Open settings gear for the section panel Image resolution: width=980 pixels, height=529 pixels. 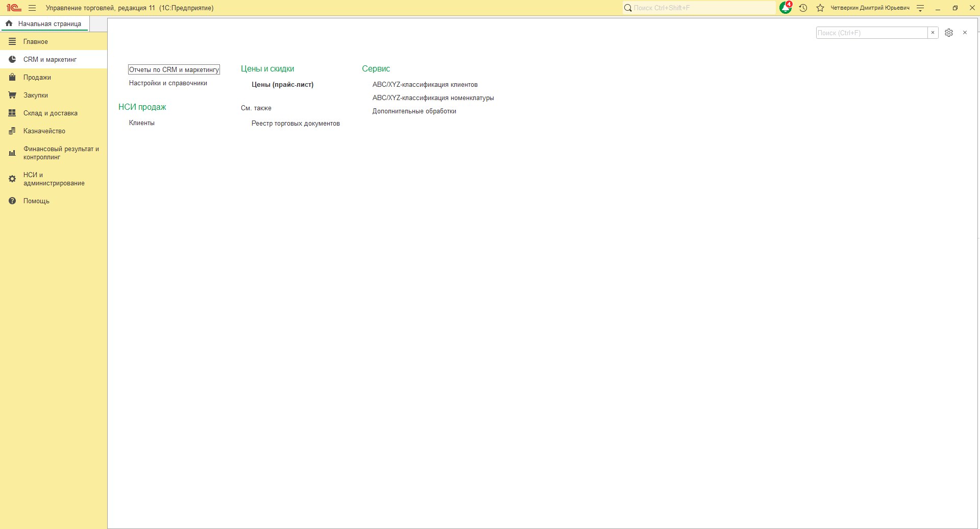tap(949, 33)
